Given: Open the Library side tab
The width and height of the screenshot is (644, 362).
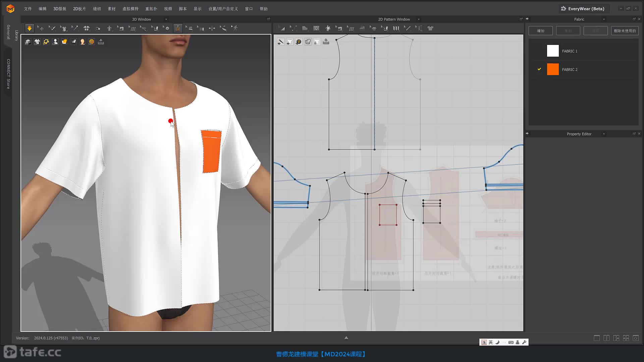Looking at the screenshot, I should [16, 36].
